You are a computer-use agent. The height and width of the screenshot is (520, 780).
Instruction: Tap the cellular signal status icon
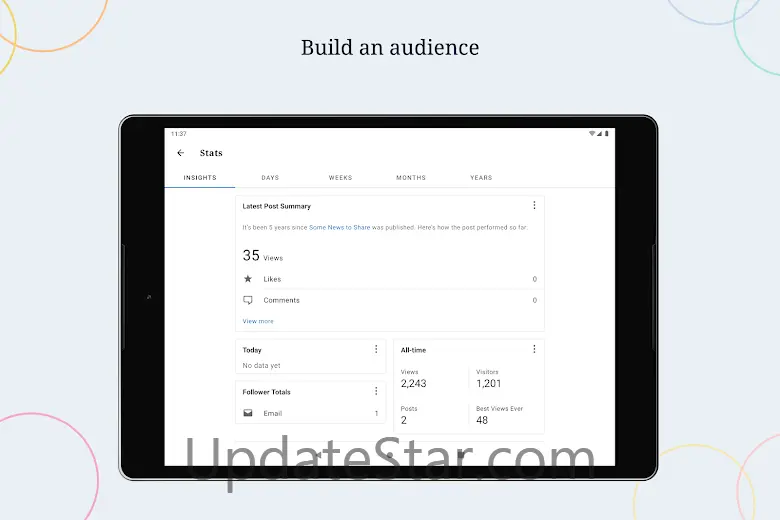[599, 133]
